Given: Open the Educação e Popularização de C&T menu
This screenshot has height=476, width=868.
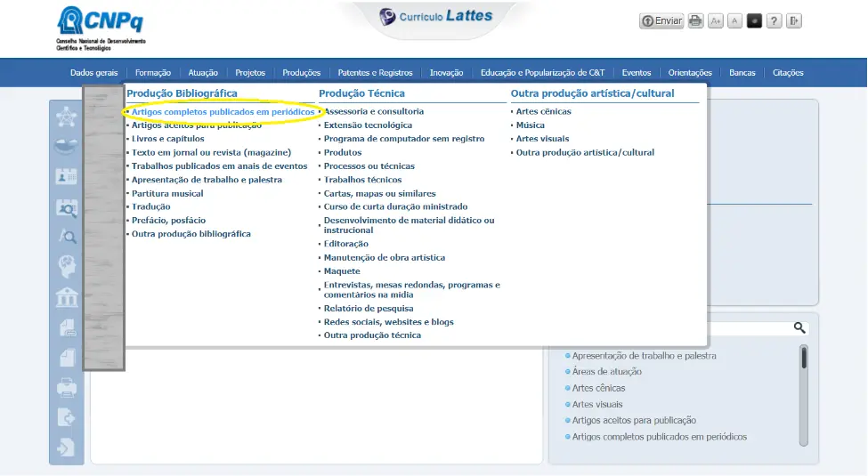Looking at the screenshot, I should 542,73.
